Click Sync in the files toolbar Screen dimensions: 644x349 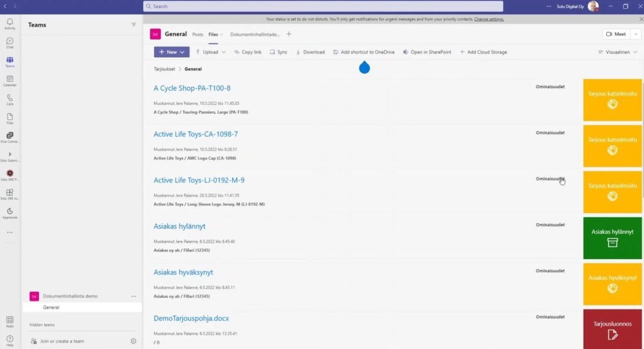277,52
